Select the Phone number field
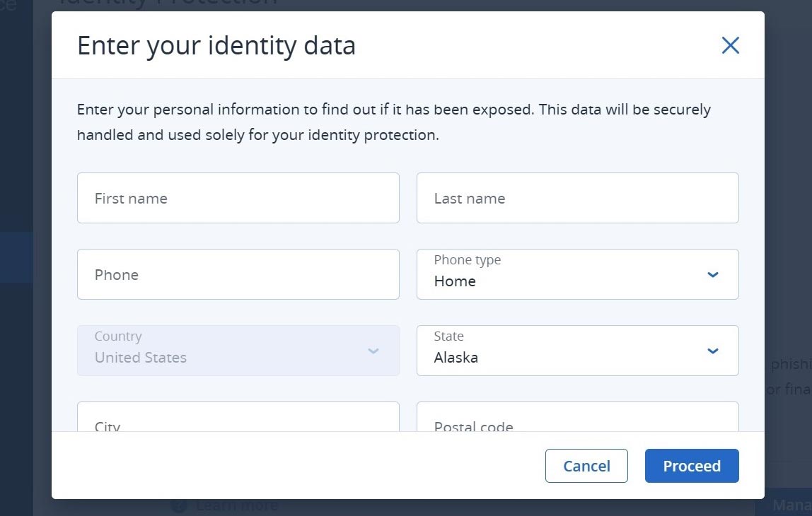This screenshot has width=812, height=516. tap(238, 274)
